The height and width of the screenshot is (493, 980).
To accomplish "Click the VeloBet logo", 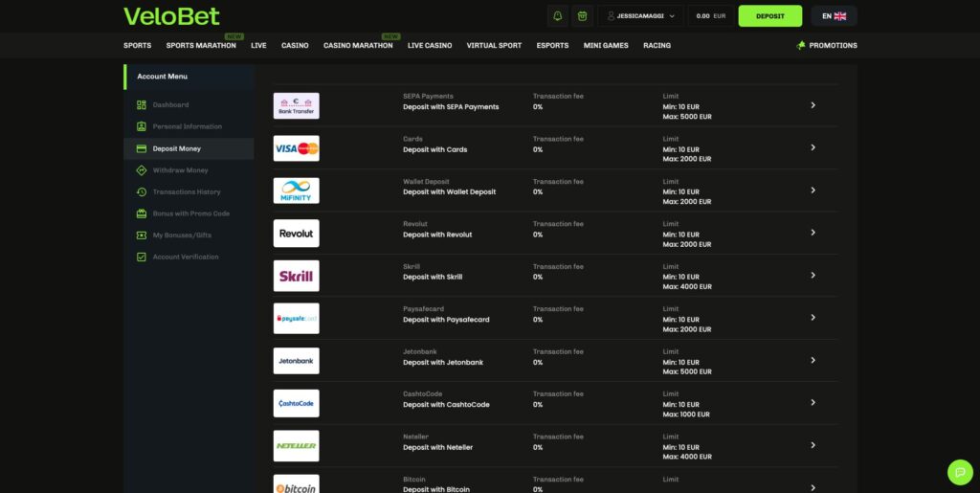I will [171, 16].
